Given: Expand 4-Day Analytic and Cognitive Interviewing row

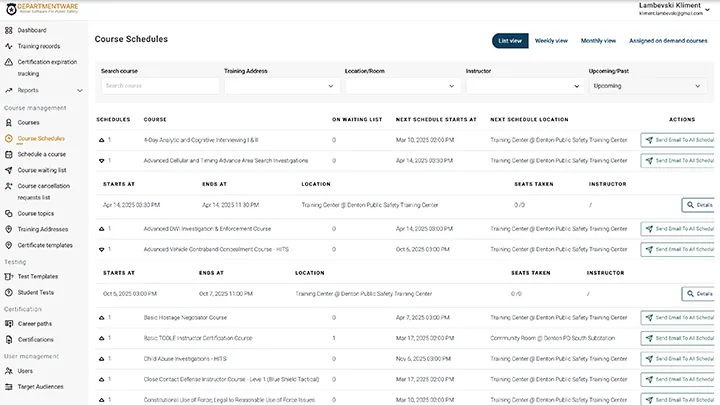Looking at the screenshot, I should 101,140.
